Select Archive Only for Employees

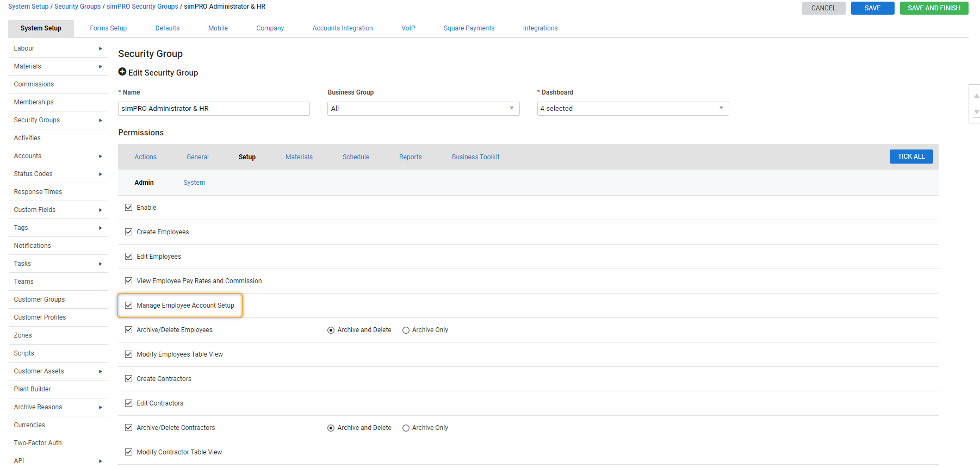406,330
